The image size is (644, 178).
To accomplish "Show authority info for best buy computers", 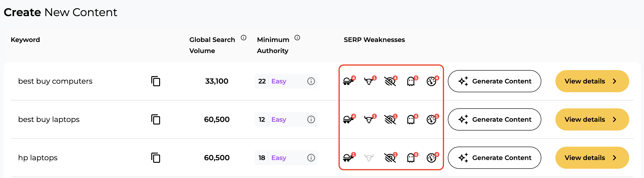I will point(311,81).
